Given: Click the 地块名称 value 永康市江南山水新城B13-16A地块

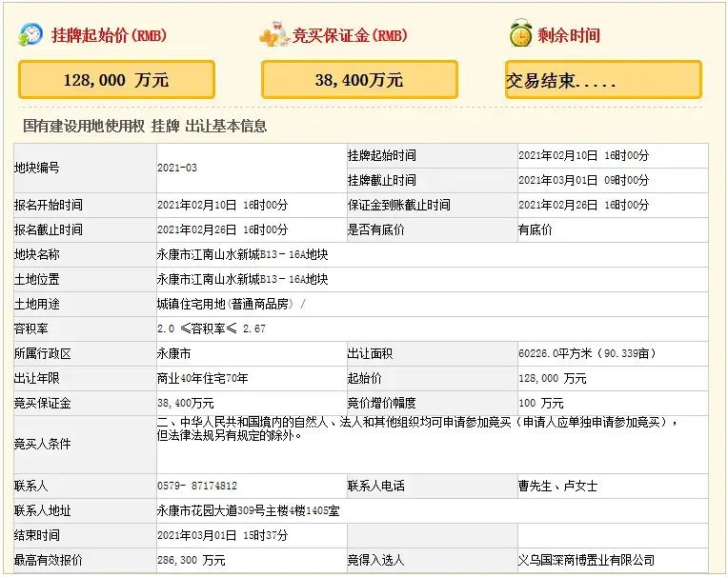Looking at the screenshot, I should pyautogui.click(x=242, y=254).
